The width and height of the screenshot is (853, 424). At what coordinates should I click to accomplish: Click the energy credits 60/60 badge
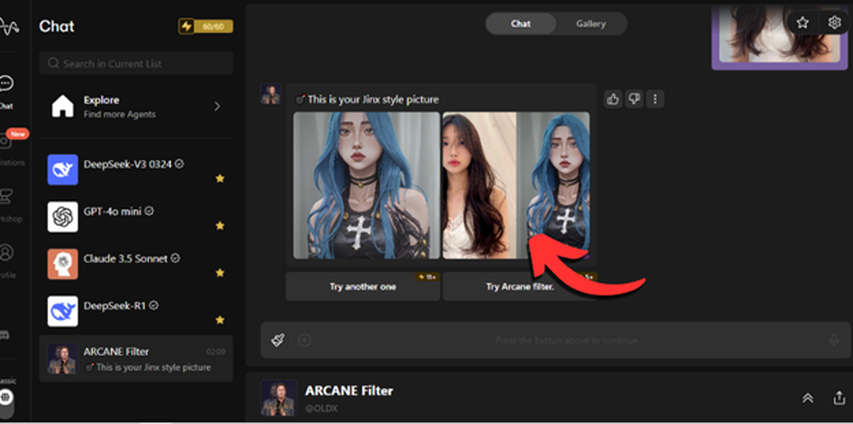[206, 26]
